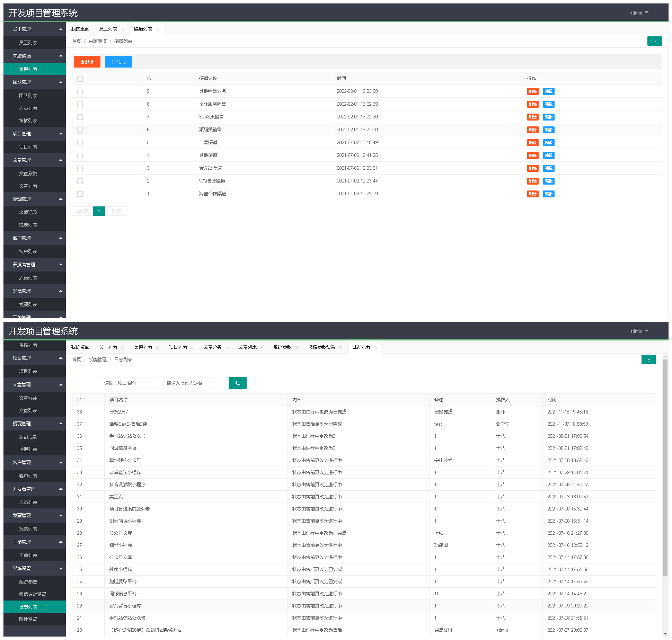Edit the 其他销售业务 channel row
This screenshot has width=672, height=640.
(x=549, y=91)
